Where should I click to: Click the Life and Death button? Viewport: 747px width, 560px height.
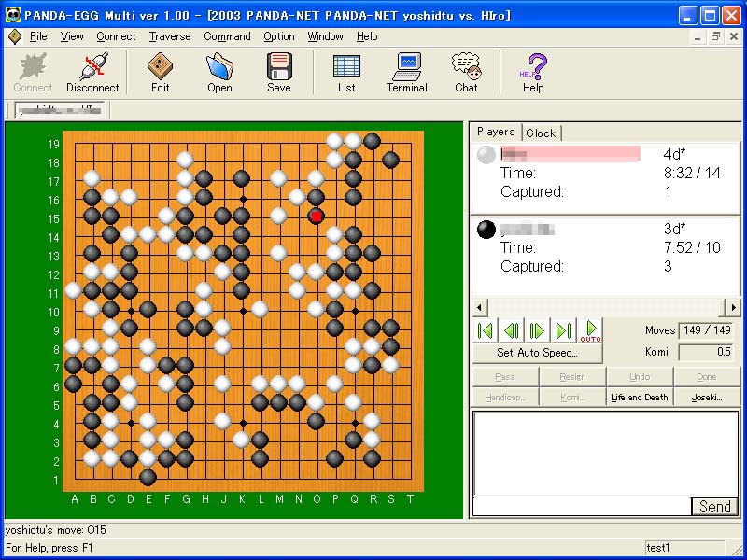(x=639, y=397)
